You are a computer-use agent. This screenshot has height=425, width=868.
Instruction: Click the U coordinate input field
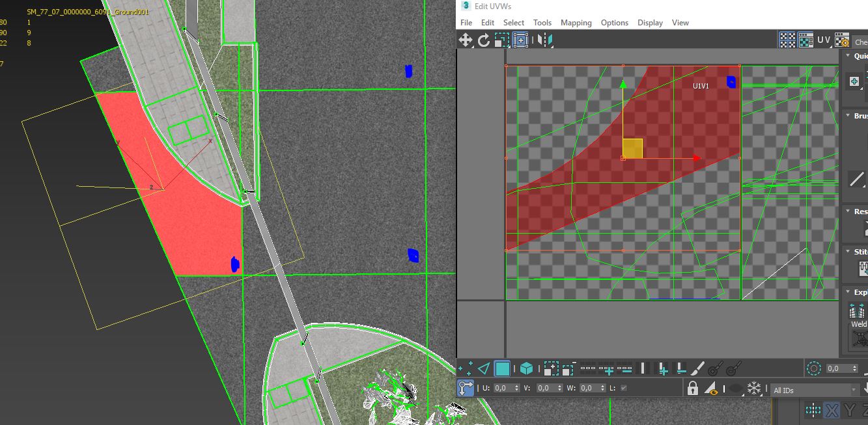(x=502, y=388)
